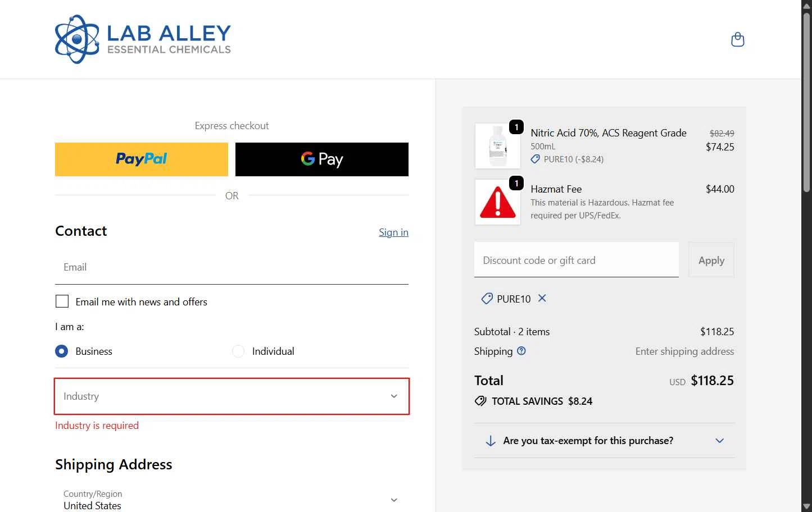Open the Country/Region dropdown

click(232, 500)
